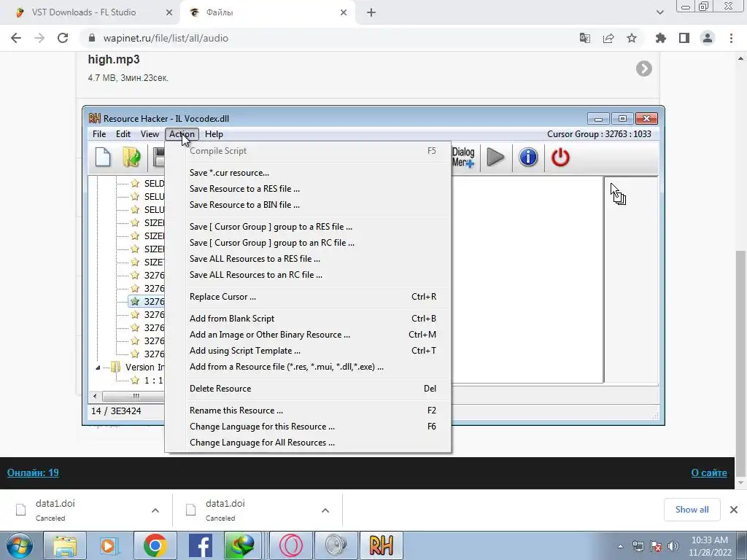
Task: Choose Delete Resource menu item
Action: (308, 389)
